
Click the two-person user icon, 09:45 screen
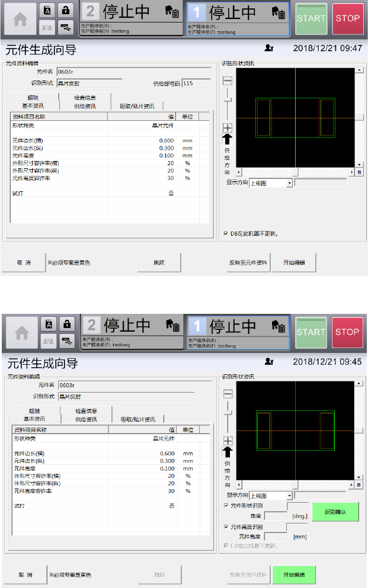click(x=49, y=341)
